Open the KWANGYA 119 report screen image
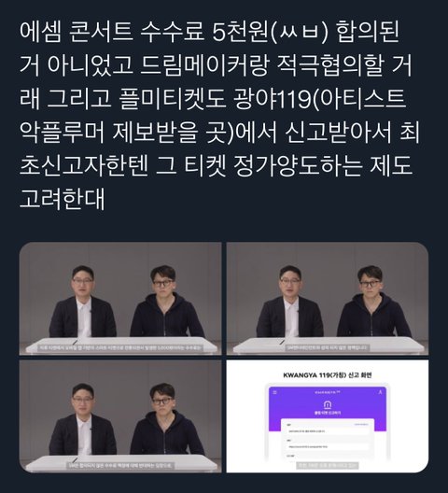Viewport: 448px width, 493px height. click(x=328, y=416)
